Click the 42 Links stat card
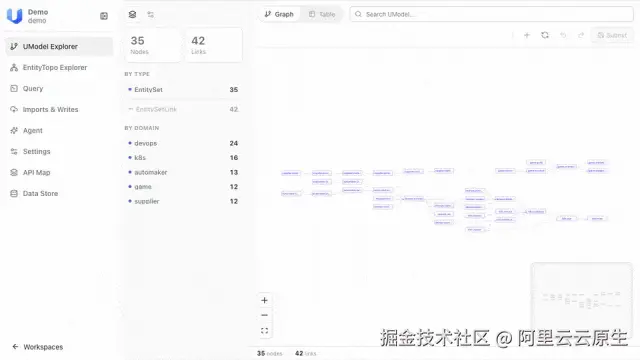Image resolution: width=640 pixels, height=360 pixels. [x=214, y=45]
